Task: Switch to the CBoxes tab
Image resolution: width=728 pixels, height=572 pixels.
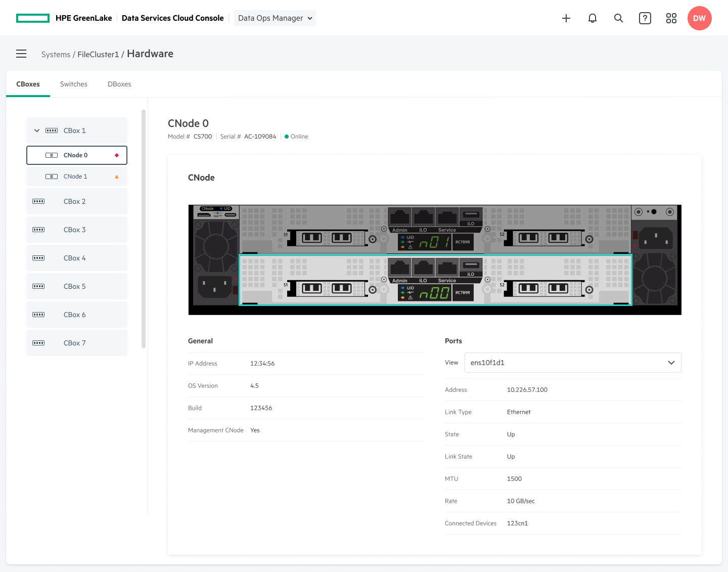Action: 28,84
